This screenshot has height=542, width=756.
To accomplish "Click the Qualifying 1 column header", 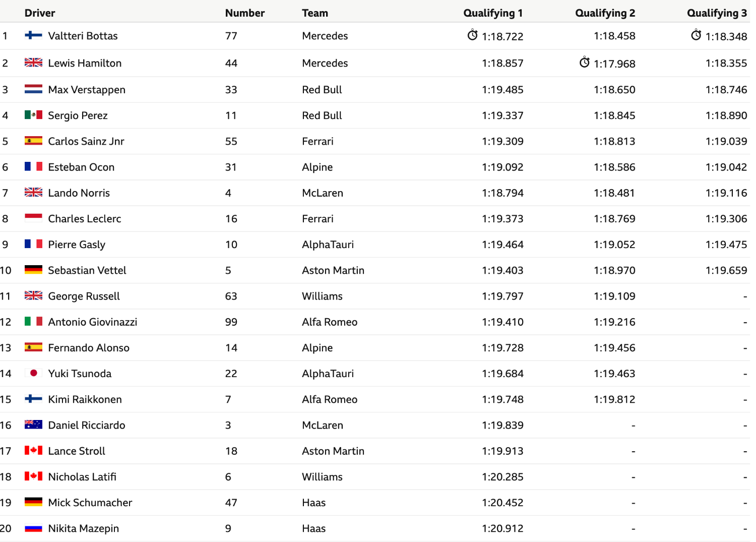I will point(493,13).
